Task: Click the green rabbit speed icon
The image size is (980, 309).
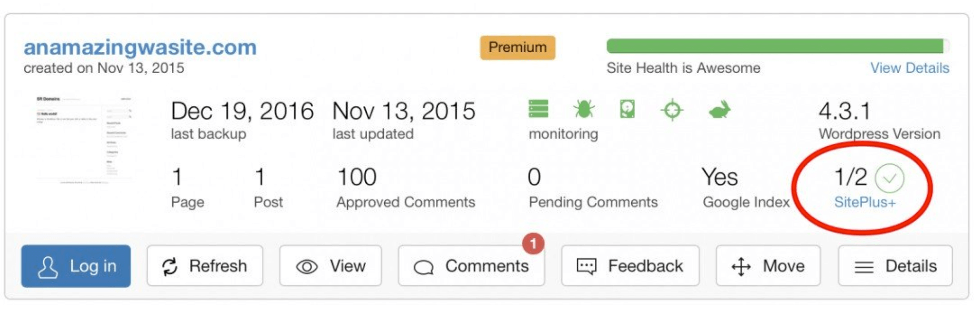Action: point(719,110)
